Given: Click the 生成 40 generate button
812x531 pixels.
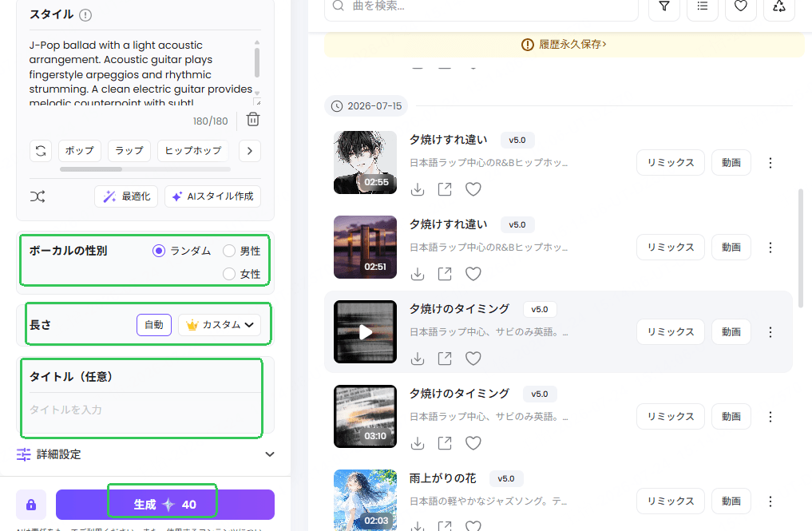Looking at the screenshot, I should pos(165,505).
